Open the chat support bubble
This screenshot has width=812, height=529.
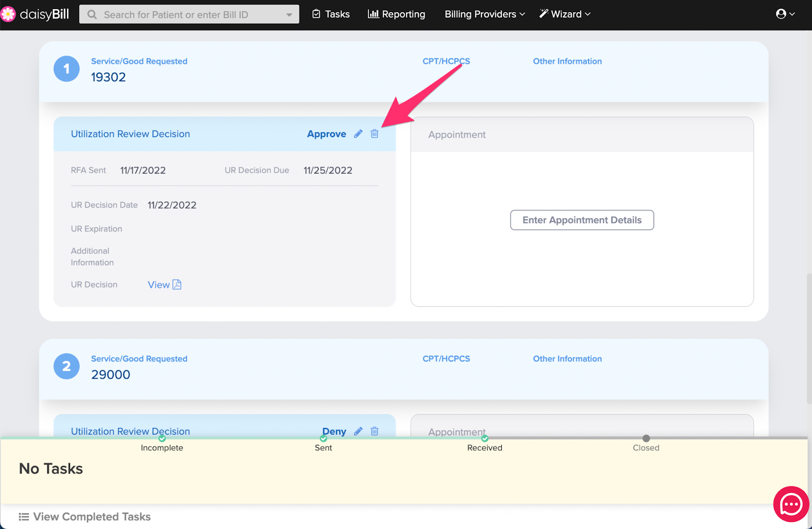click(x=791, y=504)
